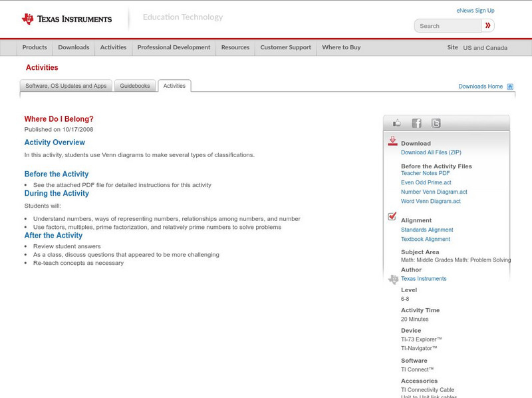The image size is (532, 398).
Task: Click the Activity Overview heading
Action: tap(55, 142)
